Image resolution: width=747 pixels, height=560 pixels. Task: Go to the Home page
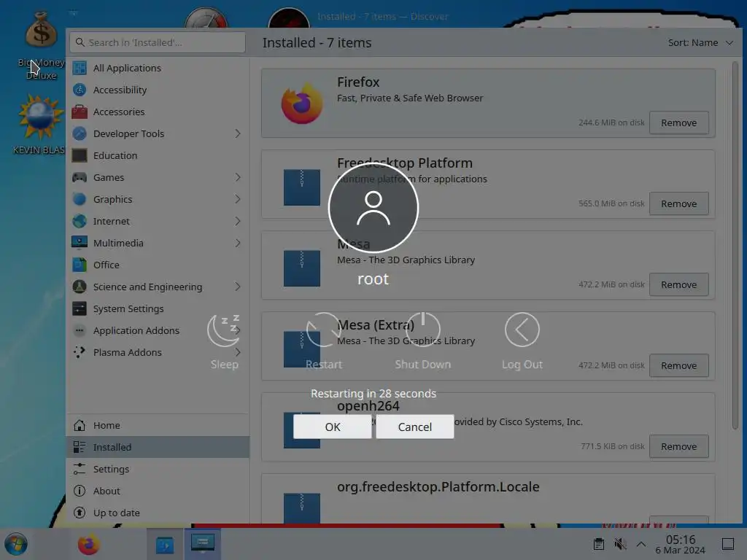coord(158,425)
